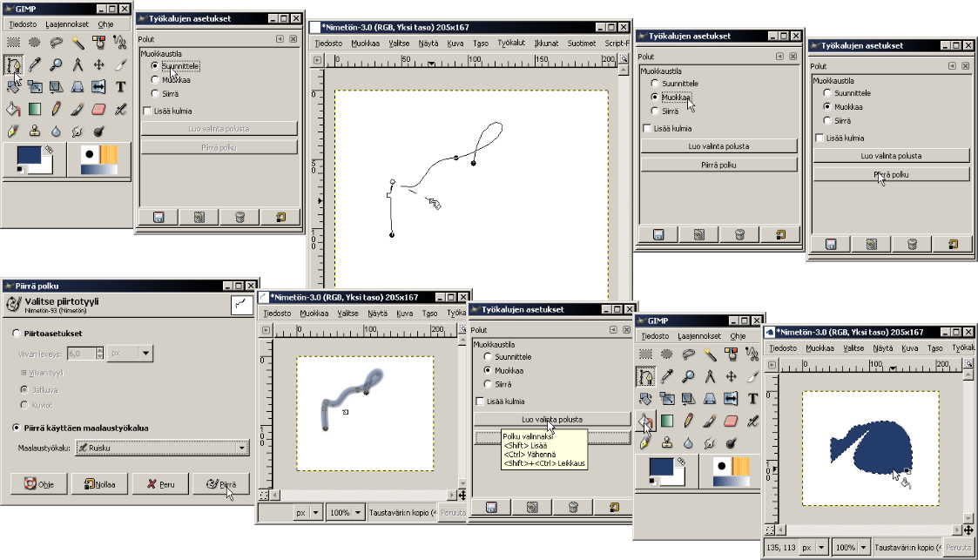Select the Paths tool in the top-left toolbox

pyautogui.click(x=13, y=64)
